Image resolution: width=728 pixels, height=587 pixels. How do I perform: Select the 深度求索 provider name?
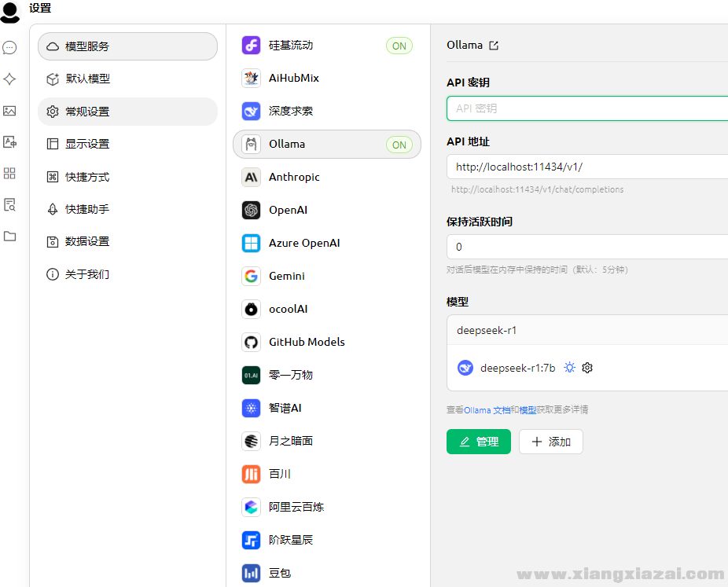pyautogui.click(x=291, y=112)
